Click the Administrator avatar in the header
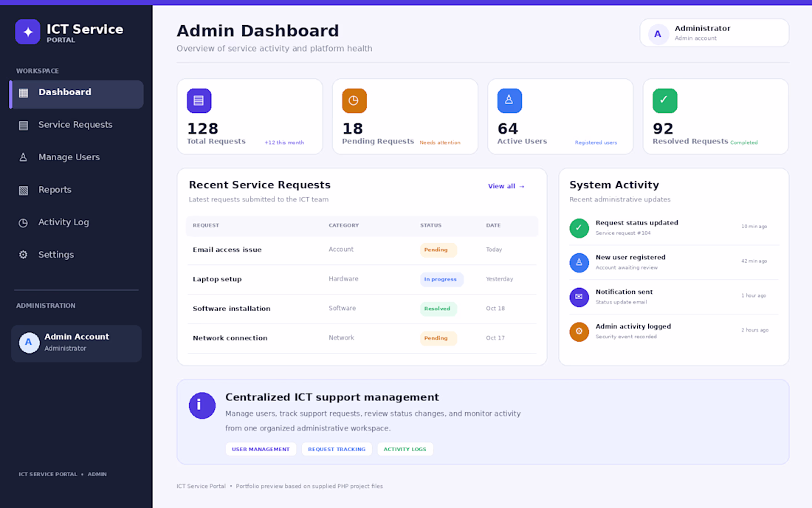This screenshot has height=508, width=812. [658, 34]
